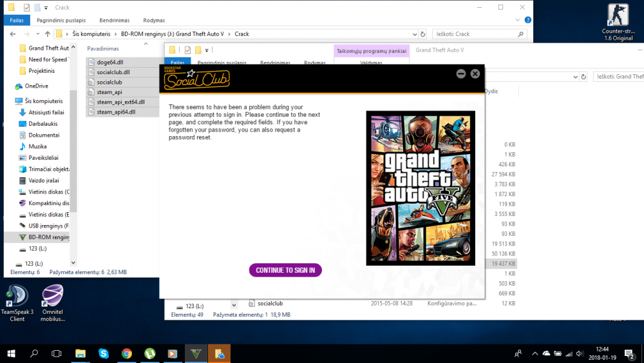Open Need for Speed folder in pane
The height and width of the screenshot is (363, 644).
tap(48, 59)
